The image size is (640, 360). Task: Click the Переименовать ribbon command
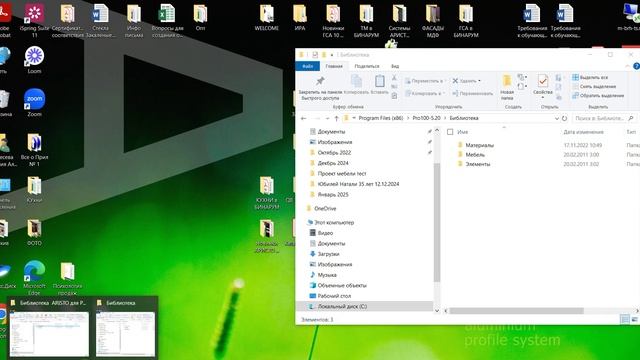(472, 93)
